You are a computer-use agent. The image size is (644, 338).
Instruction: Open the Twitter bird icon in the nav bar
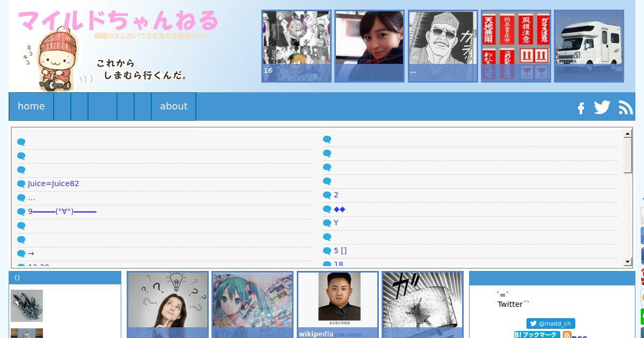tap(602, 107)
